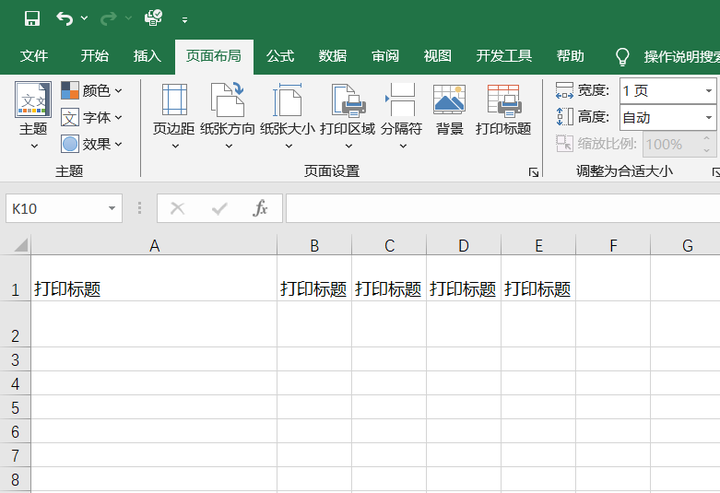Open the 调整为合适大小 dialog launcher
720x493 pixels.
pyautogui.click(x=716, y=172)
